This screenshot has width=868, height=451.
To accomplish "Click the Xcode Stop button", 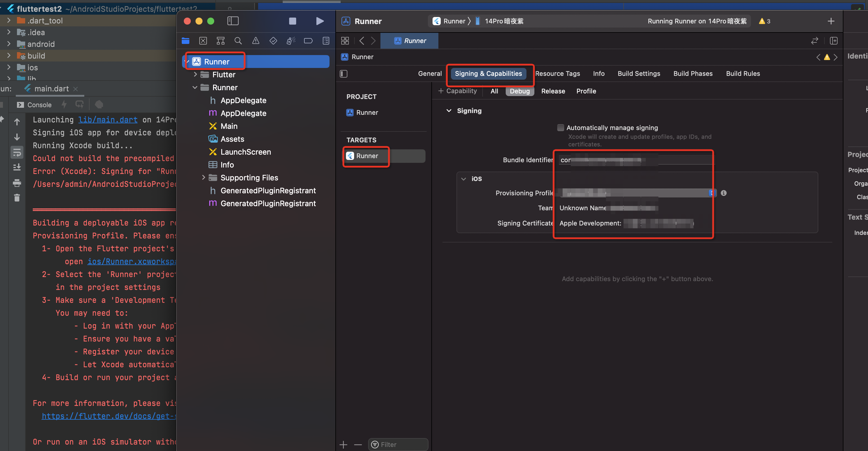I will [x=292, y=21].
